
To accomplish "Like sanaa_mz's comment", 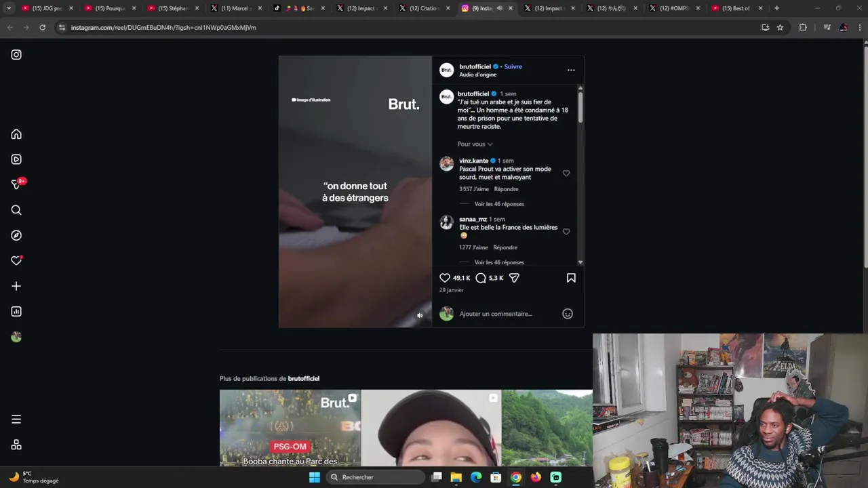I will pos(566,232).
